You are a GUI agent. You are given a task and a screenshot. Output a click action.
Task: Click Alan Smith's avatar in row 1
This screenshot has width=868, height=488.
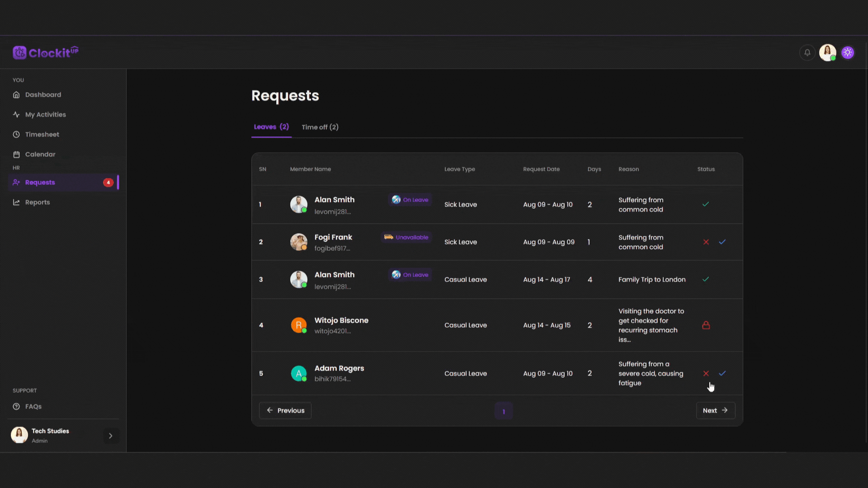pos(298,204)
